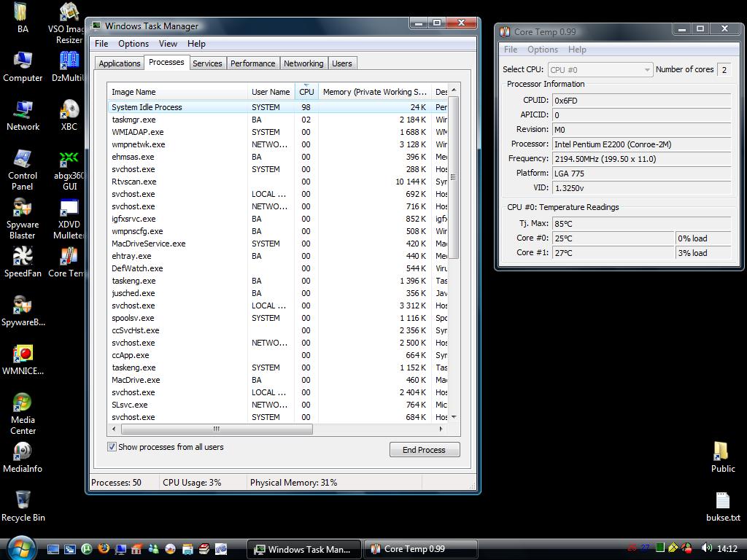Viewport: 747px width, 560px height.
Task: Open the bukse.txt file icon
Action: 722,502
